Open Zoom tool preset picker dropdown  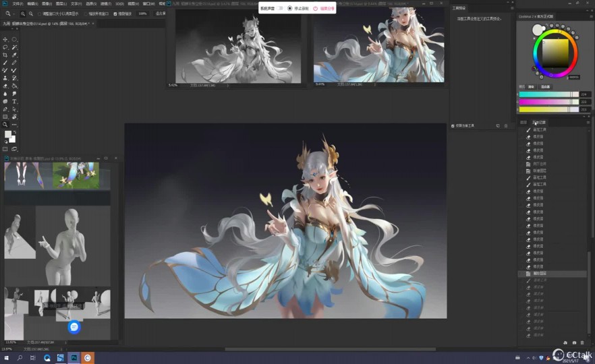[x=13, y=13]
